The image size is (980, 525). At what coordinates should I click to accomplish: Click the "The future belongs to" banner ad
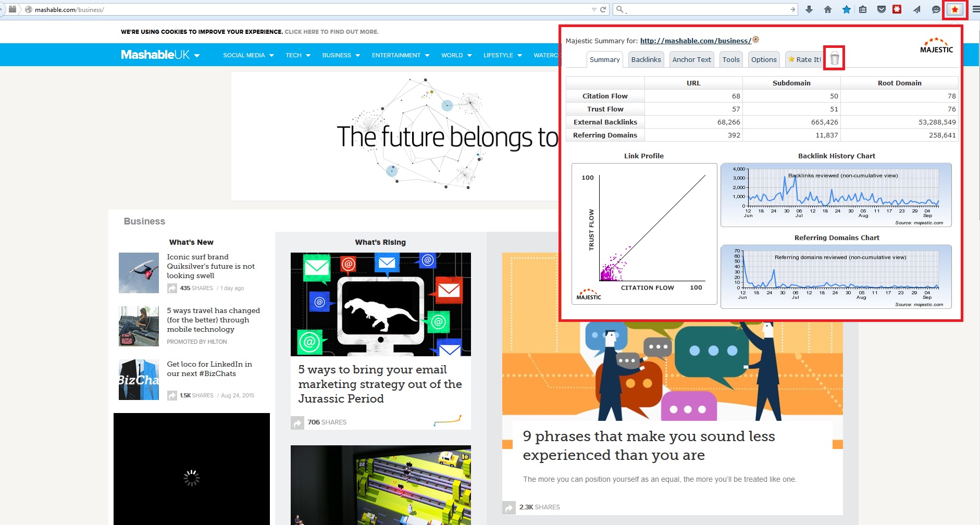point(394,136)
